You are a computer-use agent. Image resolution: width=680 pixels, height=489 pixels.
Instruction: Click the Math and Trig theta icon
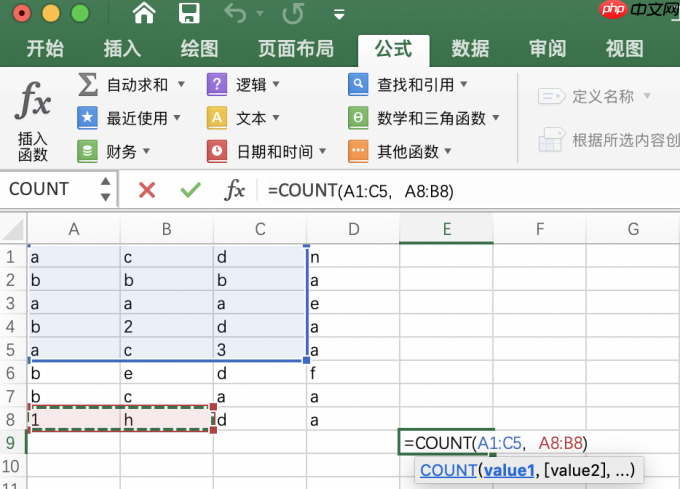click(358, 117)
